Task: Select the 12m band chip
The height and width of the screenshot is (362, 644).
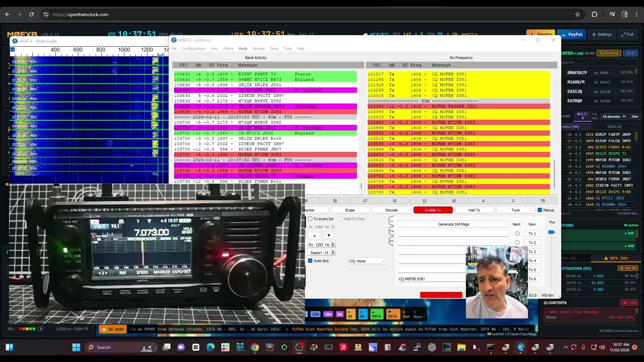Action: coord(315,314)
